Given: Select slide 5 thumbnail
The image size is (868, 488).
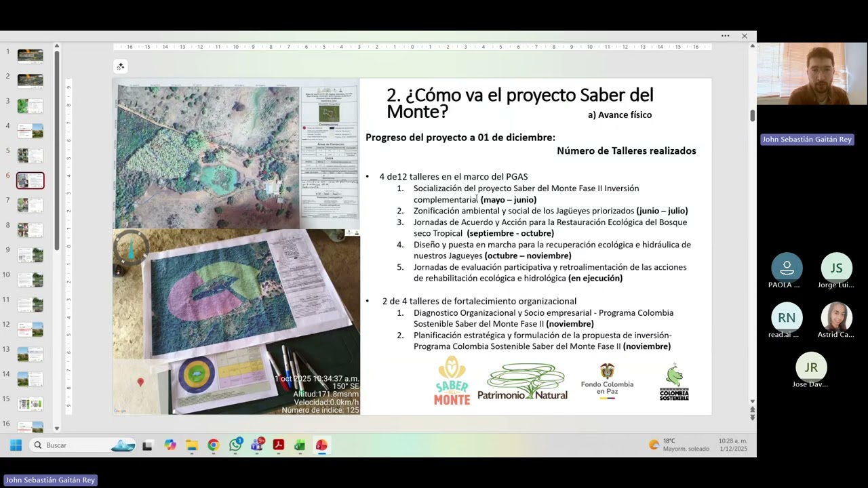Looking at the screenshot, I should 31,155.
